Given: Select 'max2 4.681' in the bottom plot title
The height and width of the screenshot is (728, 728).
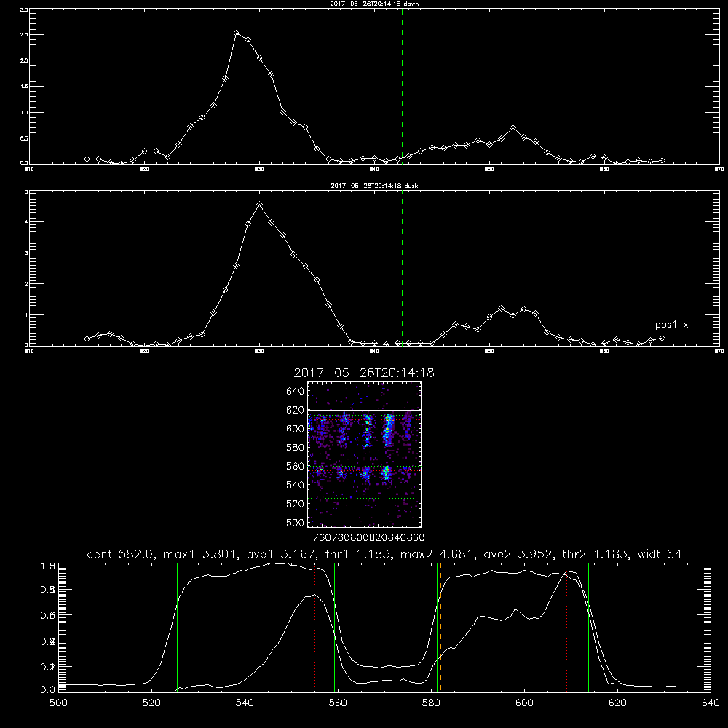Looking at the screenshot, I should (436, 554).
